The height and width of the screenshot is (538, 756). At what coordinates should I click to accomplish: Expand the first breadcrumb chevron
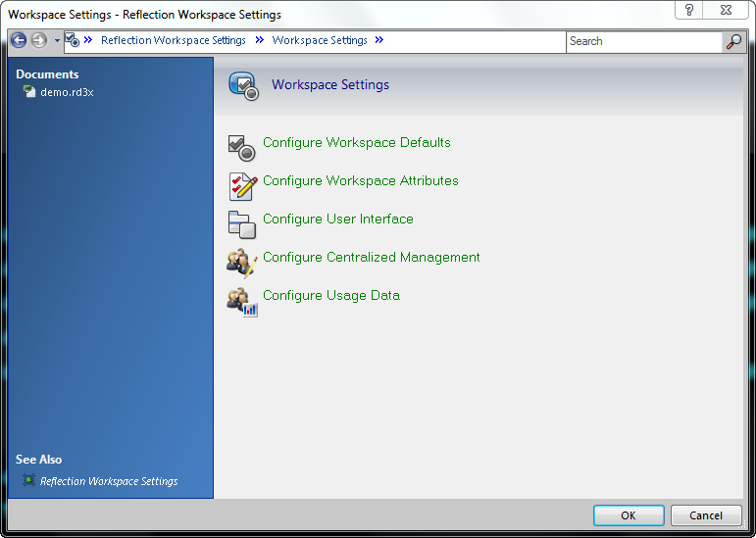pos(87,40)
